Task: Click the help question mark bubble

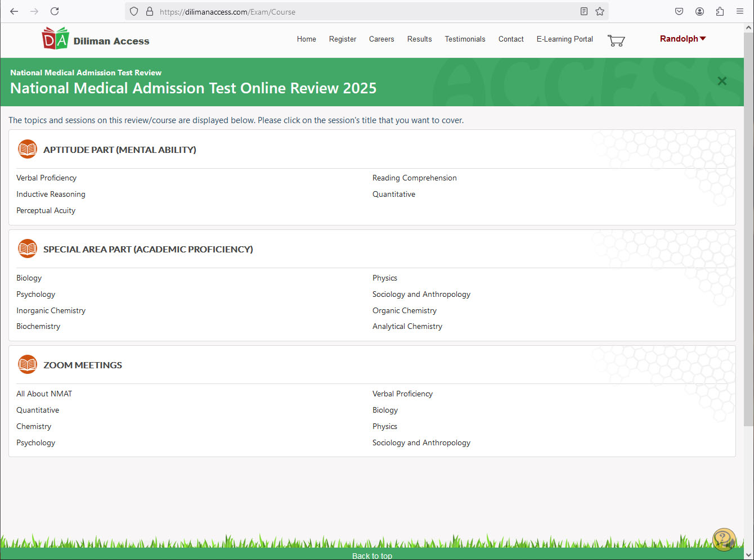Action: point(724,539)
